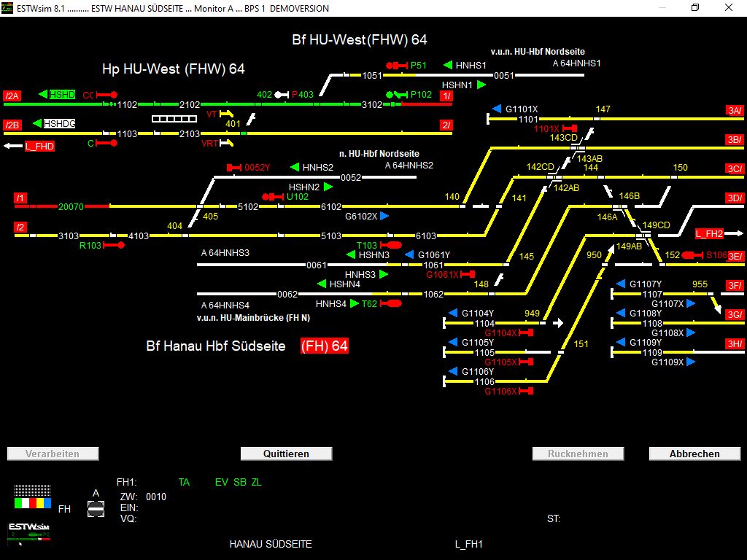Image resolution: width=747 pixels, height=560 pixels.
Task: Click the ZW value 0010 field
Action: (158, 497)
